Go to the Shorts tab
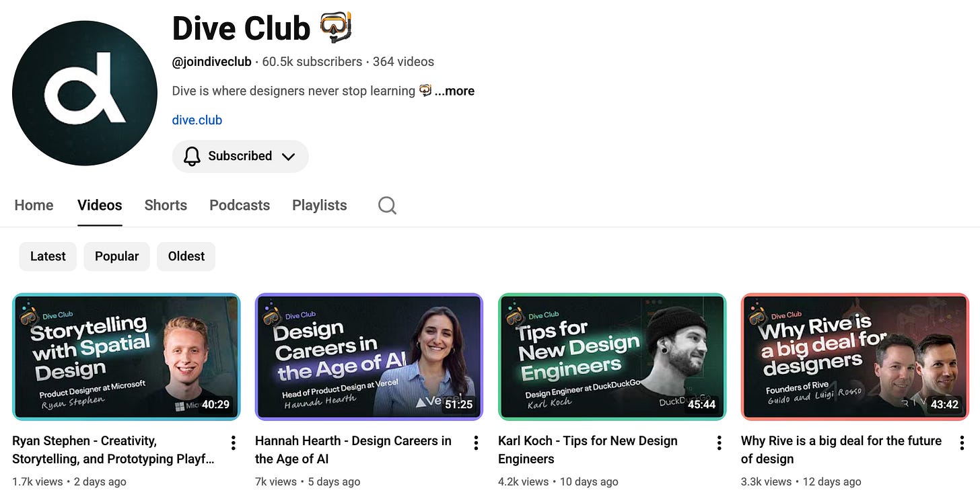 166,205
